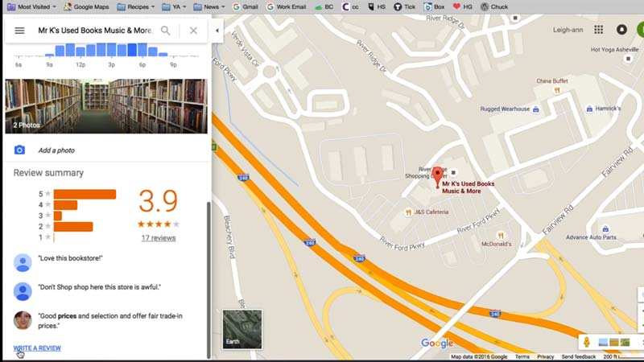The width and height of the screenshot is (644, 362).
Task: Collapse the side panel arrow
Action: click(x=217, y=31)
